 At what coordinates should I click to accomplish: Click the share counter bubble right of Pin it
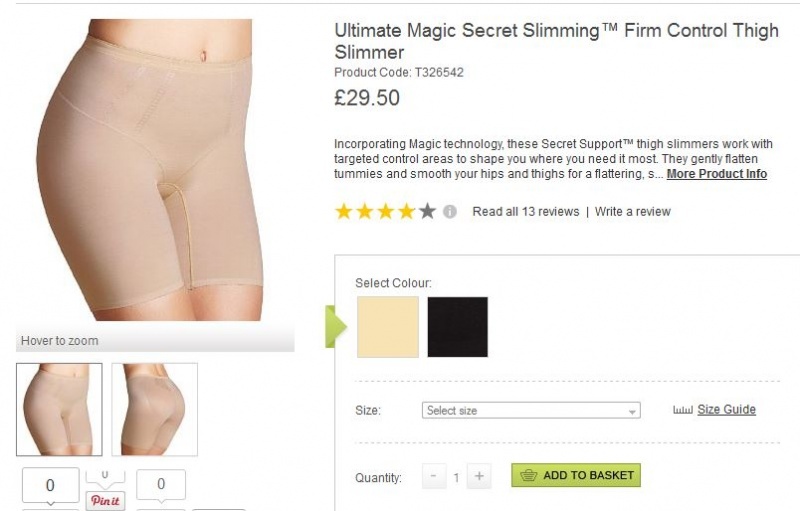(x=161, y=485)
